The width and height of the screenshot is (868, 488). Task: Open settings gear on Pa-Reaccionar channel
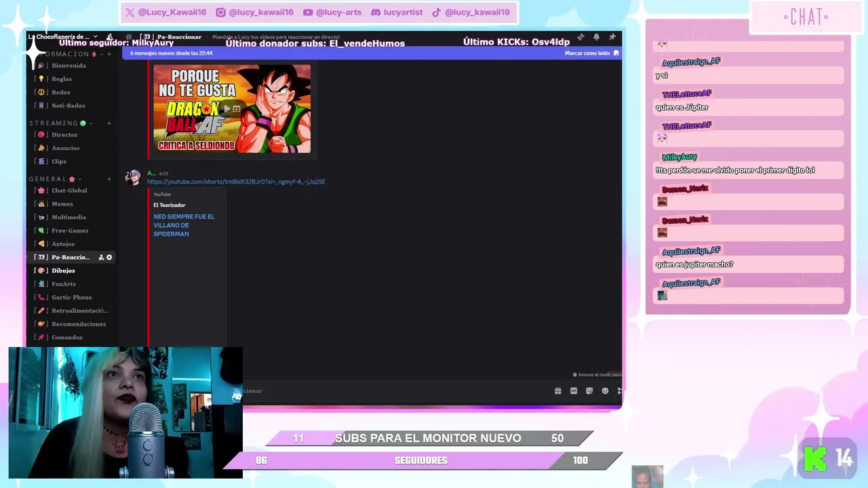pos(109,258)
